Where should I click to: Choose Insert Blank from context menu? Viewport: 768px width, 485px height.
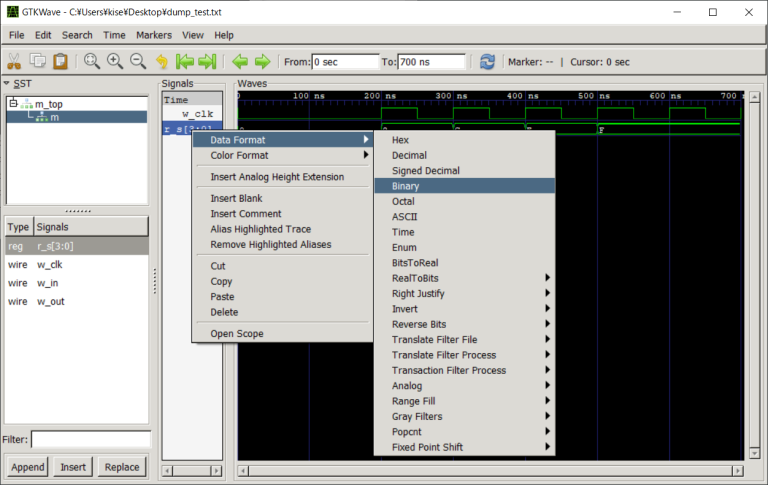pos(238,198)
